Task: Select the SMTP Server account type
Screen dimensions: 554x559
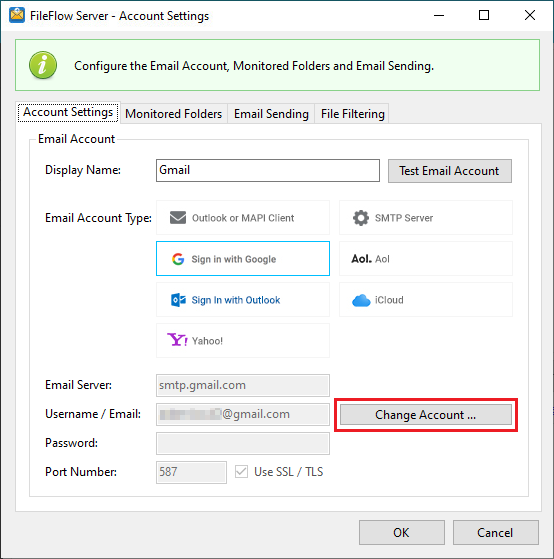Action: (426, 217)
